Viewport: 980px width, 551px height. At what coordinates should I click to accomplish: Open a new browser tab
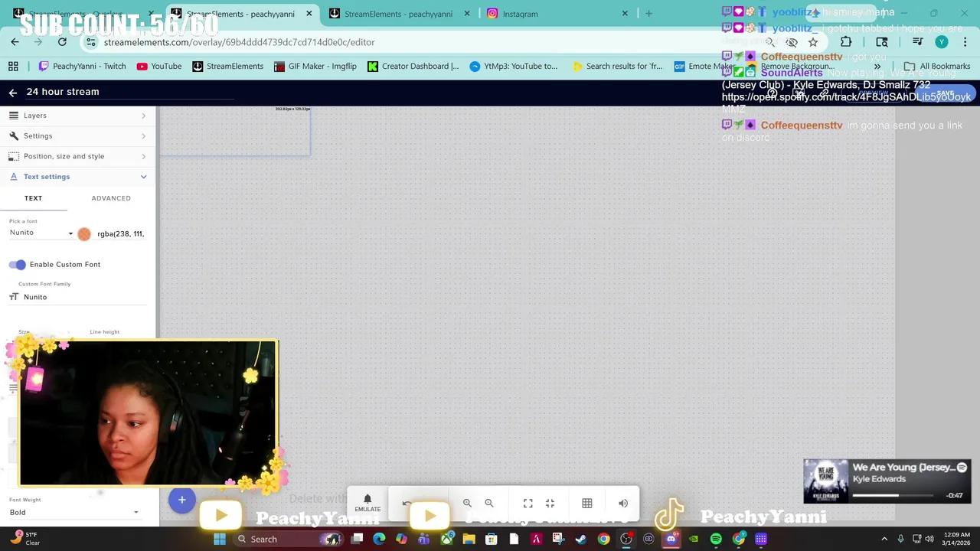(648, 14)
